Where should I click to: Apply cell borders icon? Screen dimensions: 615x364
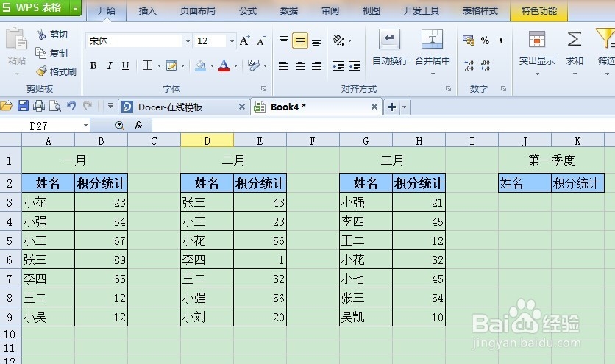[x=147, y=65]
